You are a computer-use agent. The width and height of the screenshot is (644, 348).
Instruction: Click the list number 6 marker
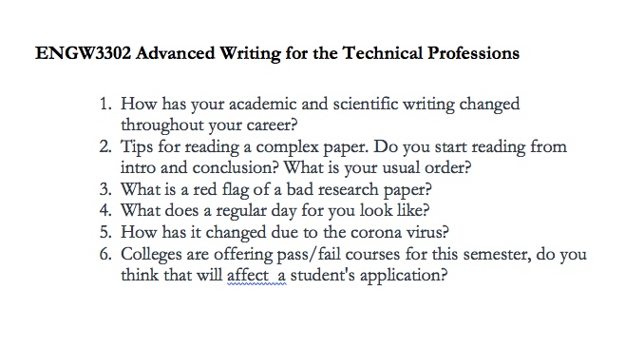coord(105,254)
